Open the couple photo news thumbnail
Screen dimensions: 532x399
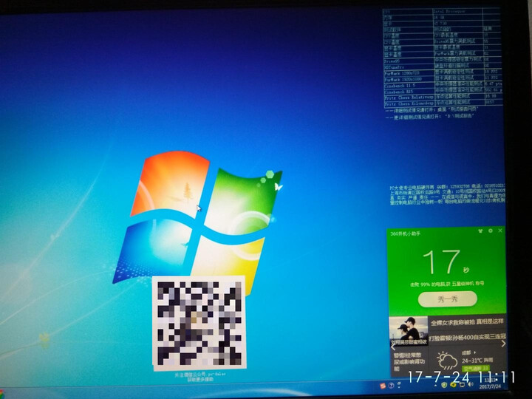409,330
